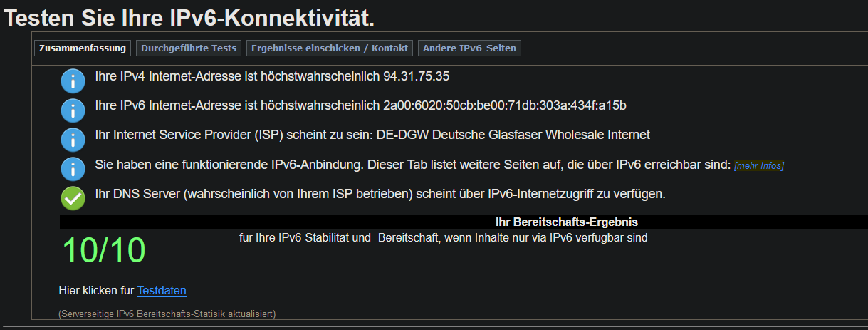Viewport: 868px width, 330px height.
Task: Open the Testdaten link
Action: (x=162, y=290)
